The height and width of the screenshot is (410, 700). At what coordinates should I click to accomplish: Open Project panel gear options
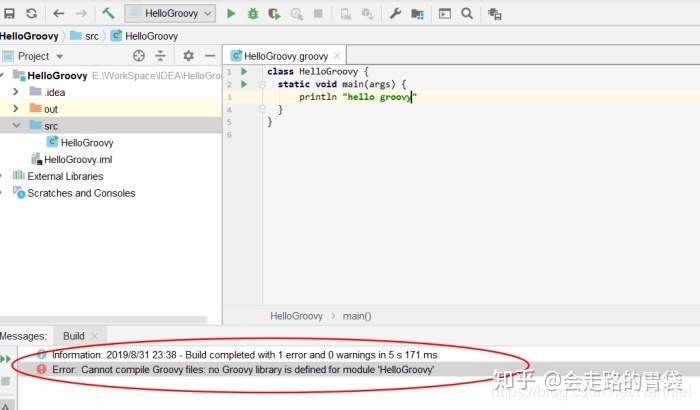[x=188, y=56]
